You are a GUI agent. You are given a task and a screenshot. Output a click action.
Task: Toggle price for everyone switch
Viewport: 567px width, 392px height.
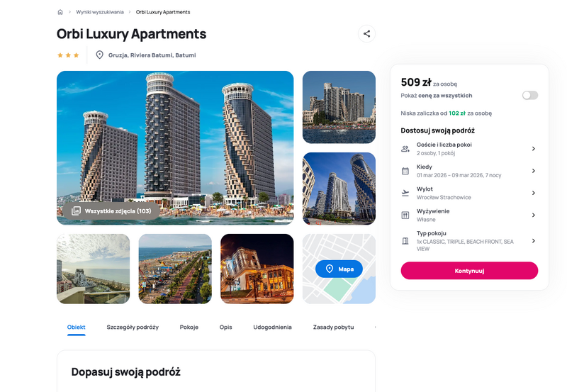click(x=530, y=95)
